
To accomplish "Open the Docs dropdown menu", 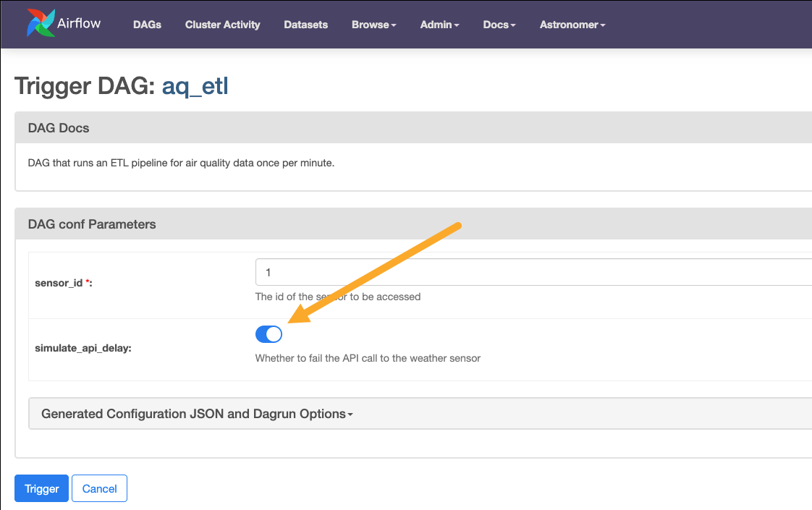I will pos(499,25).
